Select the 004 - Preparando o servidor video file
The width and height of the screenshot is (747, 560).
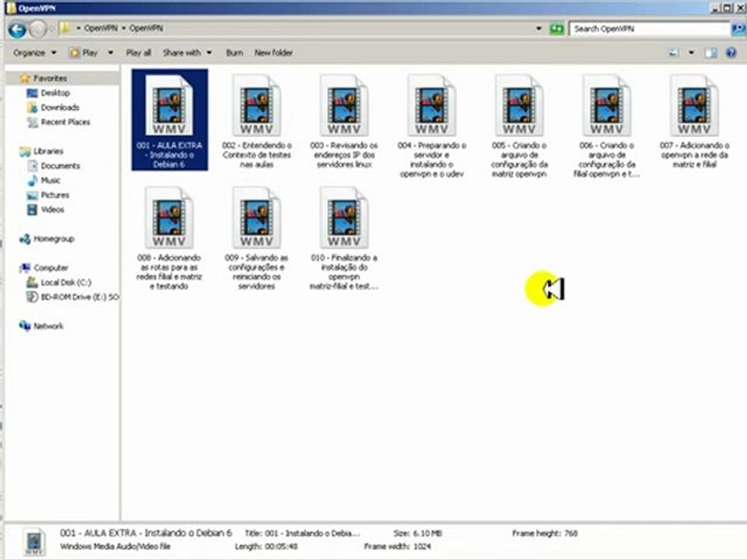pyautogui.click(x=432, y=126)
